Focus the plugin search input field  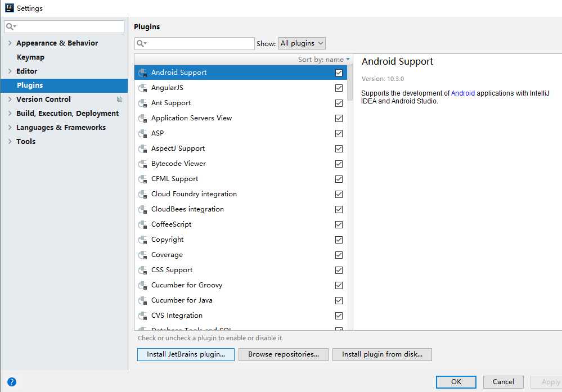point(195,43)
